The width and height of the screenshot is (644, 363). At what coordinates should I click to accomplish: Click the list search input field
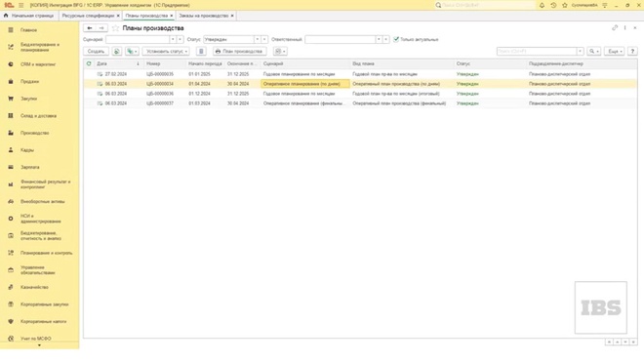tap(537, 52)
